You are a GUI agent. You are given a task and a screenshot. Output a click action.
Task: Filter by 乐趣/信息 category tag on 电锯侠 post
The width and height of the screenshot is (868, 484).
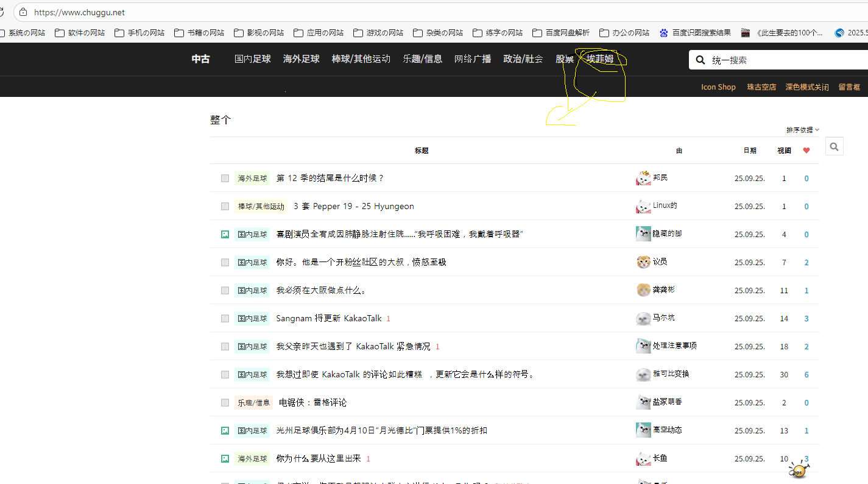[x=253, y=402]
